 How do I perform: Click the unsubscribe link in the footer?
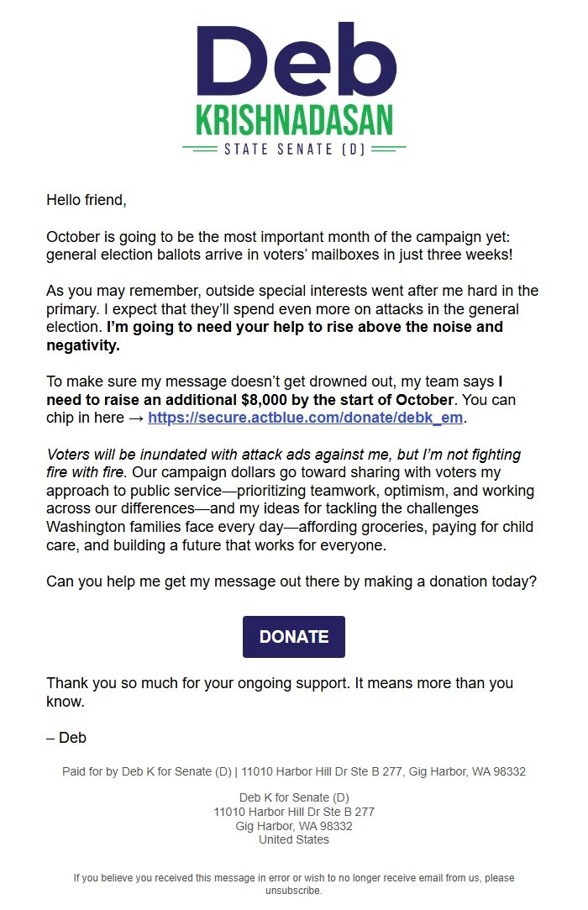(293, 891)
